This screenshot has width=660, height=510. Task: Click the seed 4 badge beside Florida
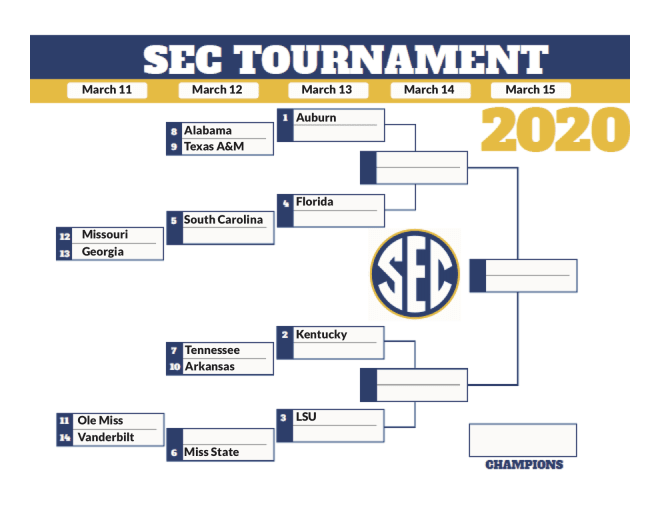point(285,203)
